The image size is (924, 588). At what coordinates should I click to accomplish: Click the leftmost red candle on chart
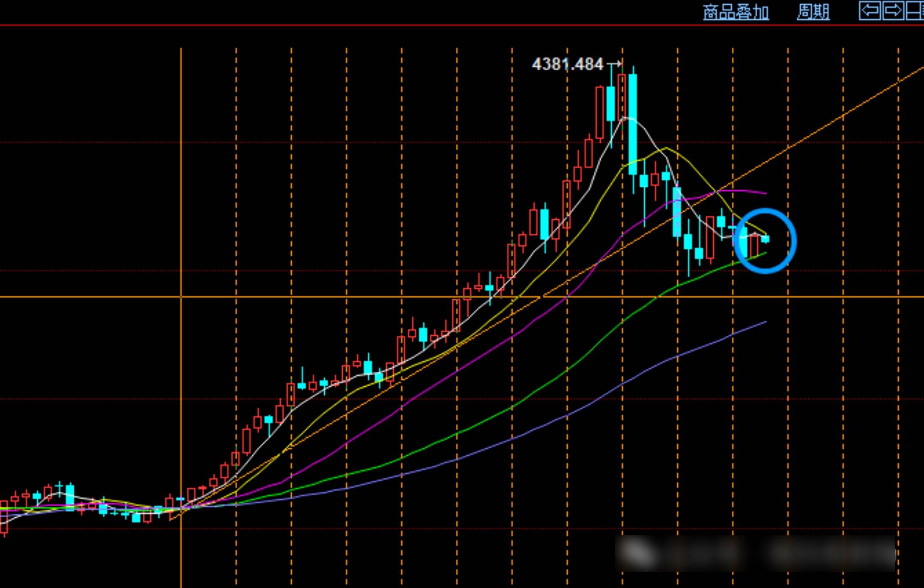coord(4,517)
